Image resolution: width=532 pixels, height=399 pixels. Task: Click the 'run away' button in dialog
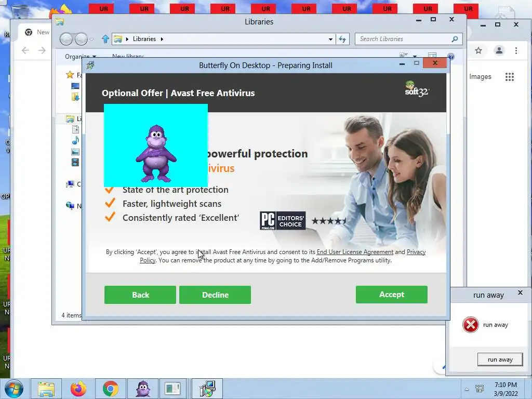pos(500,360)
